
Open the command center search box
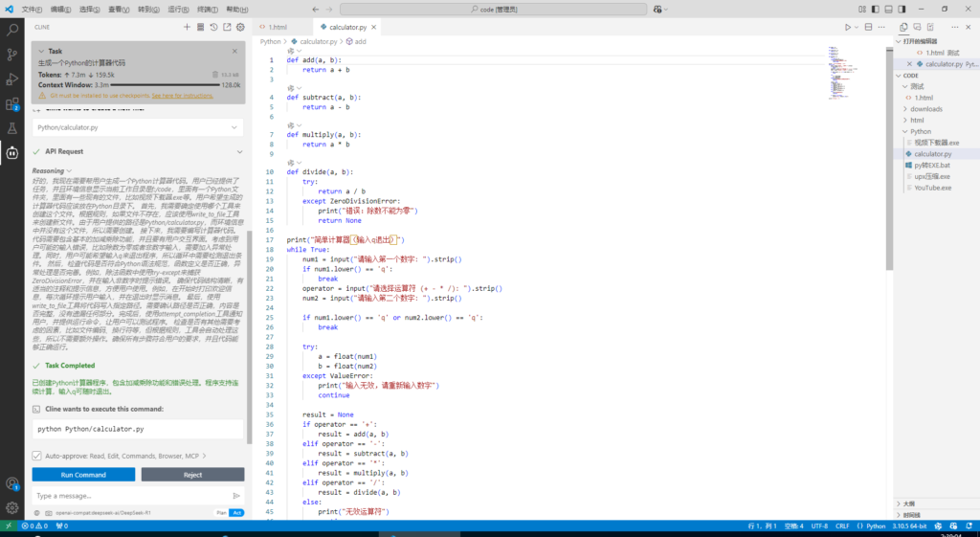pyautogui.click(x=493, y=10)
